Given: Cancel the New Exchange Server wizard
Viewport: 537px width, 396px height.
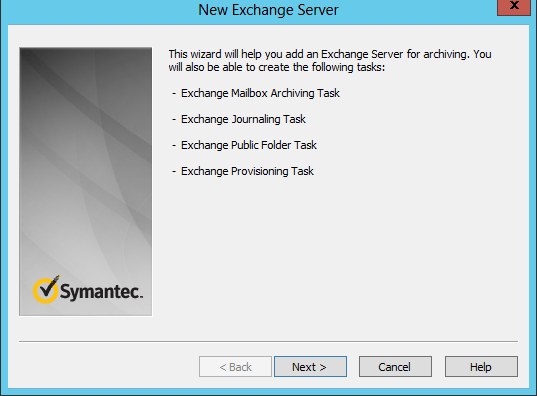Looking at the screenshot, I should point(395,367).
